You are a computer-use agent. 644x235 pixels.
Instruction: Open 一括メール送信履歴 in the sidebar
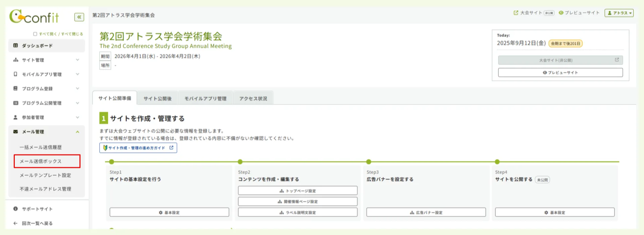41,147
